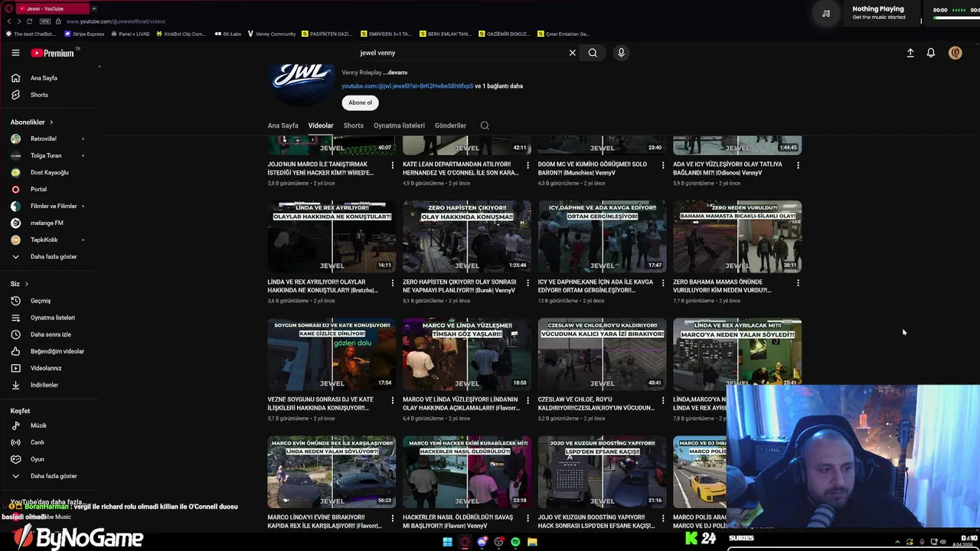Switch to channel Shorts tab
The image size is (980, 551).
point(354,126)
